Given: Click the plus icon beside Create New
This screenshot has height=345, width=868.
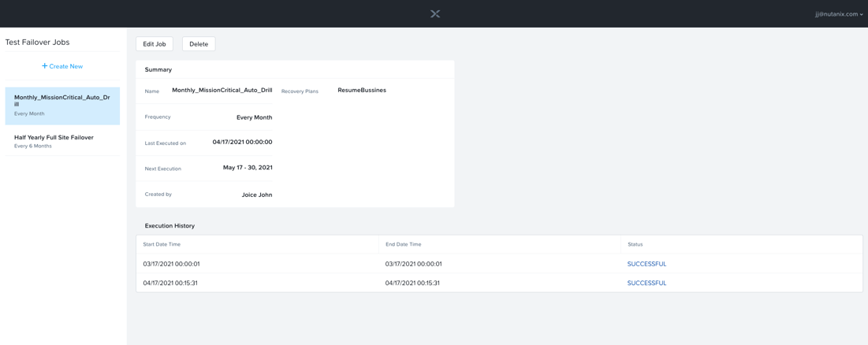Looking at the screenshot, I should coord(45,66).
